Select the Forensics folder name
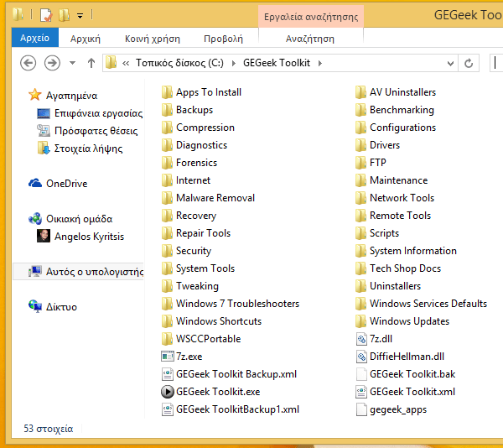This screenshot has width=503, height=448. (197, 163)
